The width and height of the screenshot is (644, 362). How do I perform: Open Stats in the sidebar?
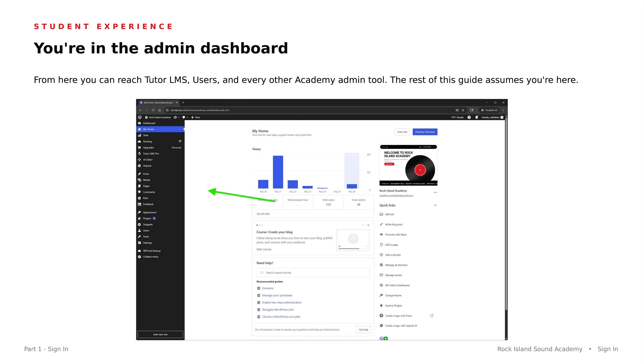[161, 135]
